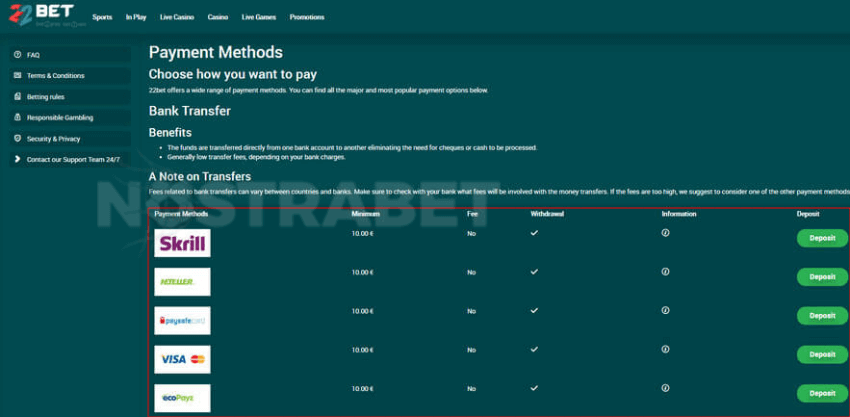This screenshot has width=850, height=417.
Task: Select the paysafecard payment logo
Action: coord(182,320)
